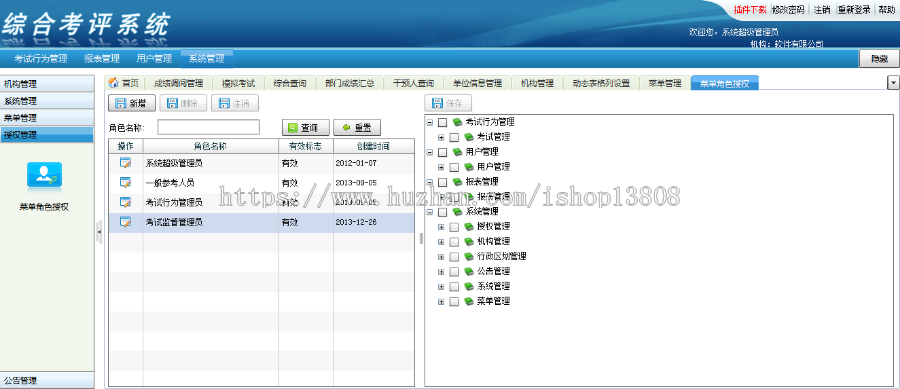This screenshot has width=900, height=389.
Task: Click the edit icon for 考试行为管理员 role
Action: pyautogui.click(x=125, y=202)
